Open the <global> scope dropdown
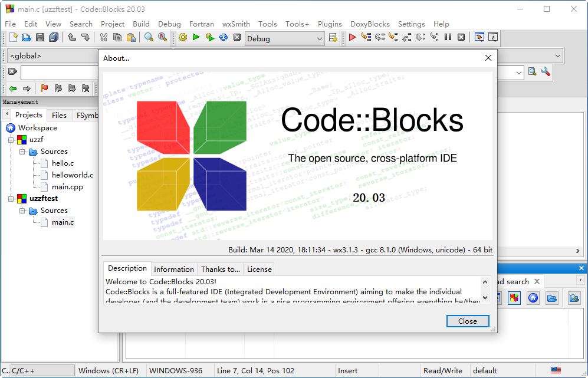Screen dimensions: 588x378 tap(52, 56)
